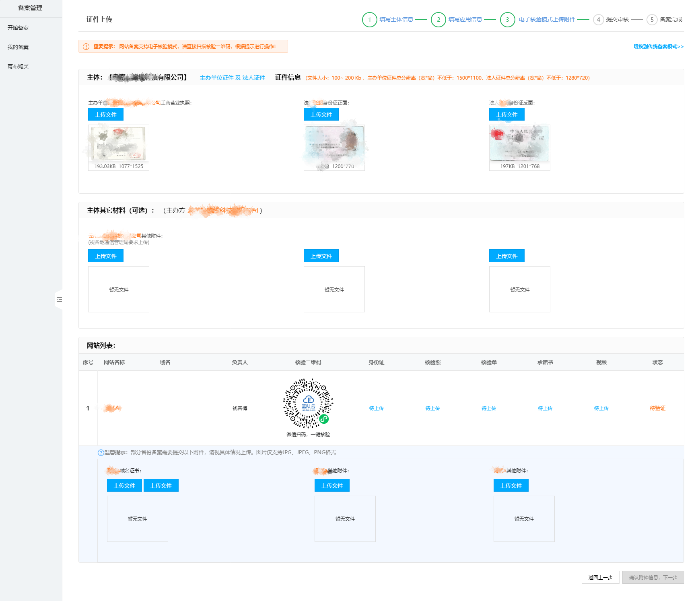Click the WeChat verification QR code
Image resolution: width=700 pixels, height=601 pixels.
tap(308, 403)
